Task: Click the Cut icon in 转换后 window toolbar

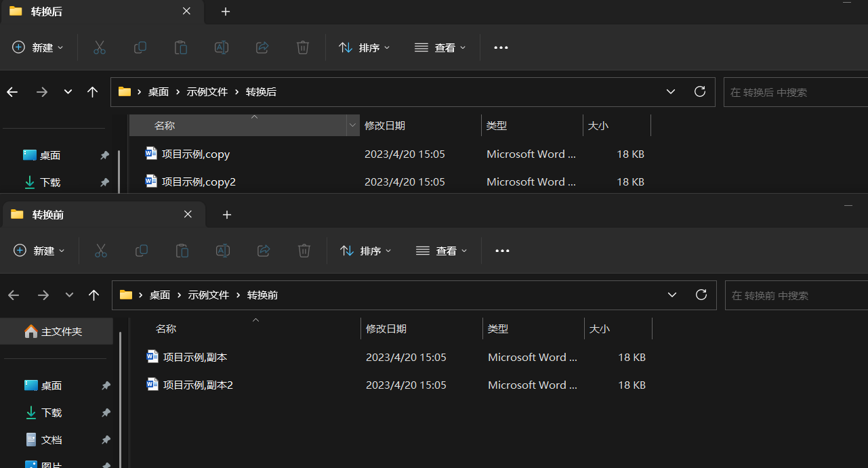Action: click(100, 47)
